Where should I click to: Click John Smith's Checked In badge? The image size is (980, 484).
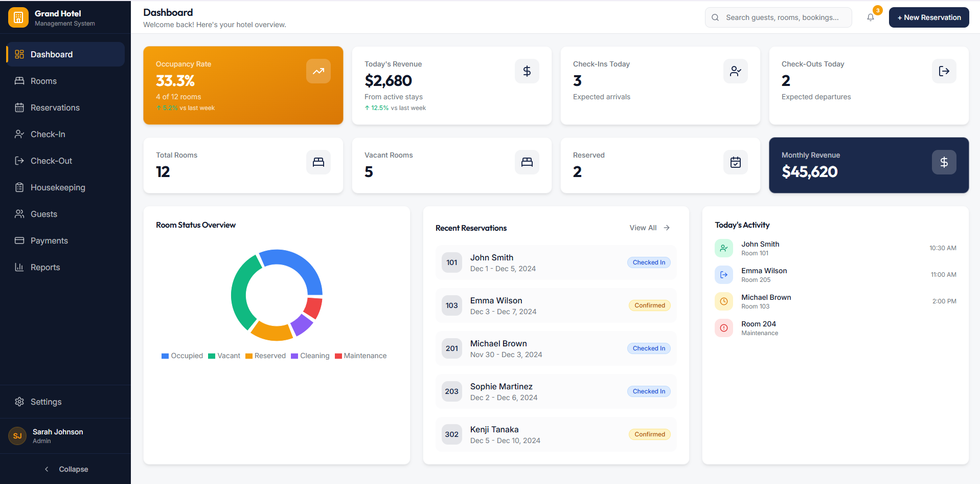click(649, 262)
